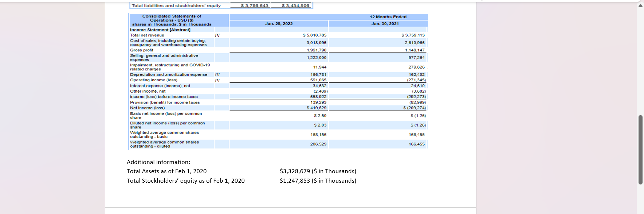Click pre-tax income value '558,922'
This screenshot has width=644, height=214.
[x=318, y=97]
